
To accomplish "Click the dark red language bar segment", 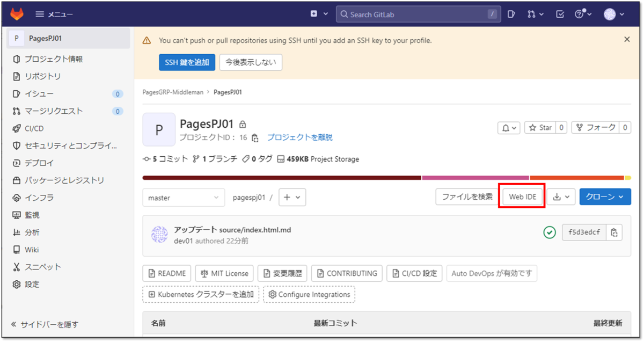I will 282,178.
